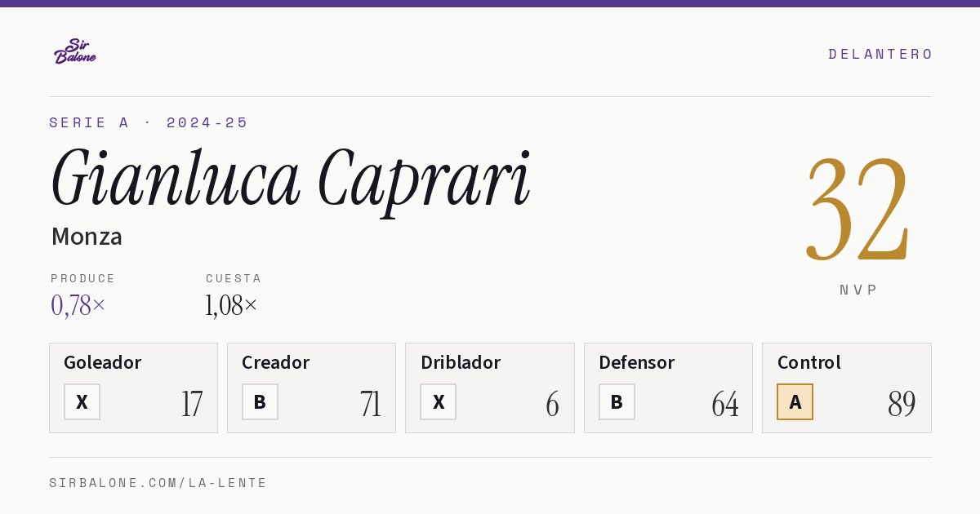Click the NVP label
Screen dimensions: 980x514
(858, 290)
